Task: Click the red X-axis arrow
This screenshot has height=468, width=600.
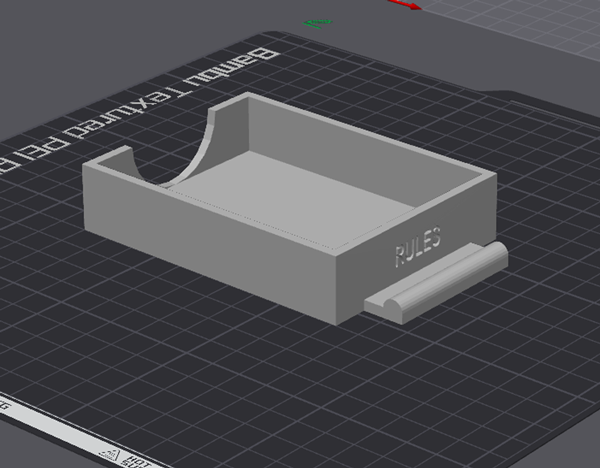Action: [403, 5]
